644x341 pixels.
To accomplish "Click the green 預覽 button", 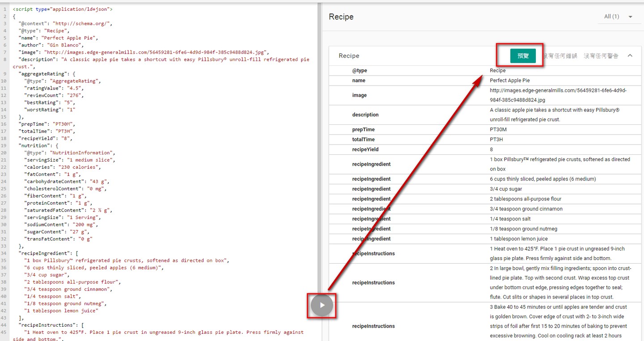I will tap(523, 56).
